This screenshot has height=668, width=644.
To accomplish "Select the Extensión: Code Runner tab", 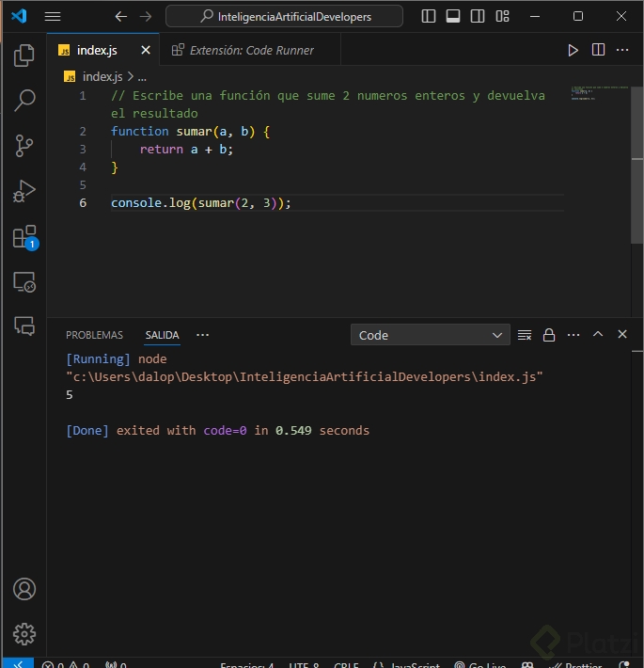I will click(x=251, y=51).
